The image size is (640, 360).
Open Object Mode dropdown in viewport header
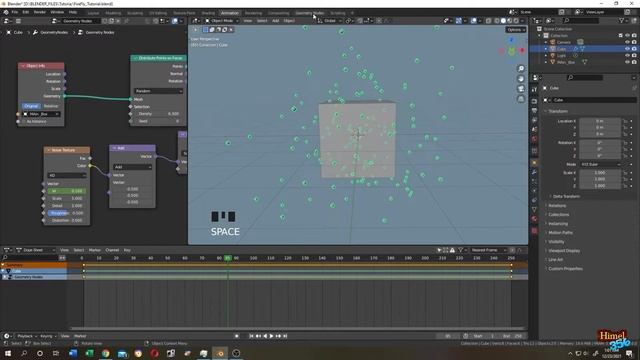tap(222, 21)
